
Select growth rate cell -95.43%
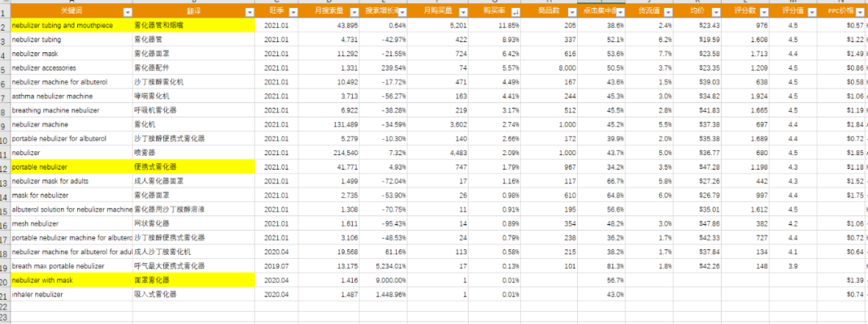(x=383, y=224)
